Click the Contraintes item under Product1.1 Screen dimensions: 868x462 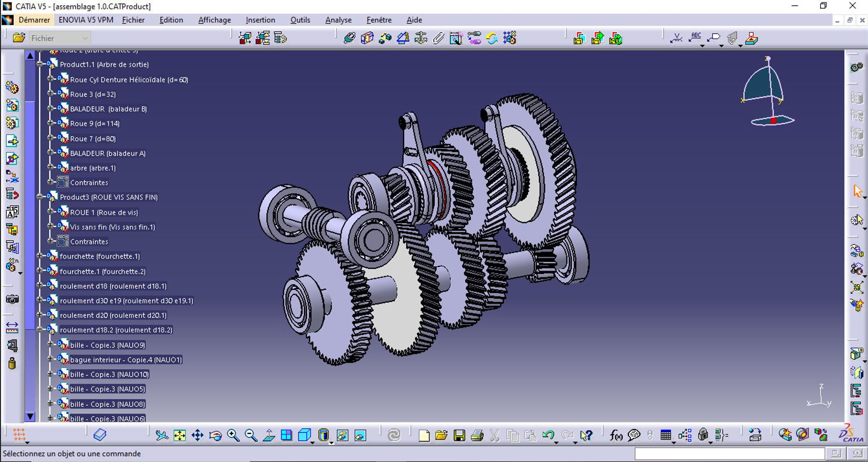[x=89, y=183]
